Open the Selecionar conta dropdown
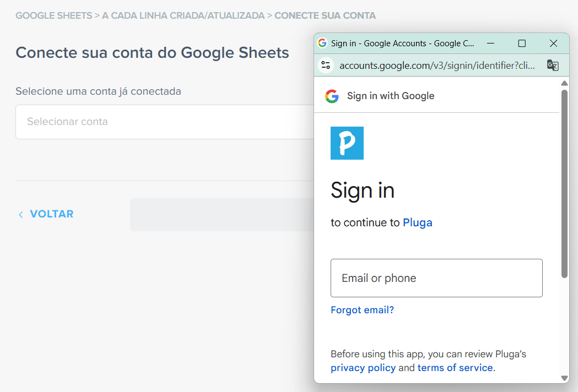Viewport: 578px width, 392px height. [165, 122]
